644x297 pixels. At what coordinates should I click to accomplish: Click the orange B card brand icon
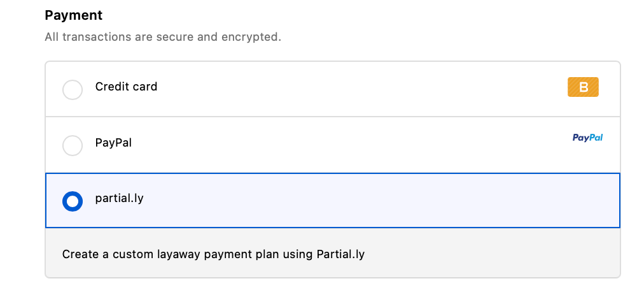coord(583,87)
